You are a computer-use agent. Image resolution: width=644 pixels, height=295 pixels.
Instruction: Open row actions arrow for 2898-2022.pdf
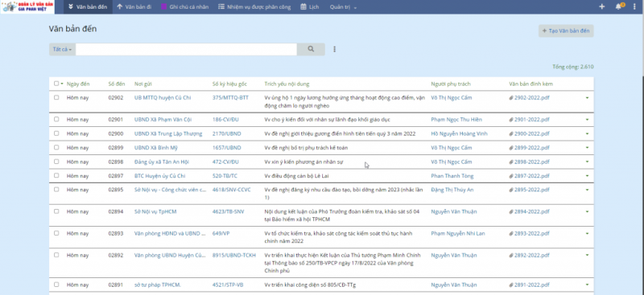point(588,162)
